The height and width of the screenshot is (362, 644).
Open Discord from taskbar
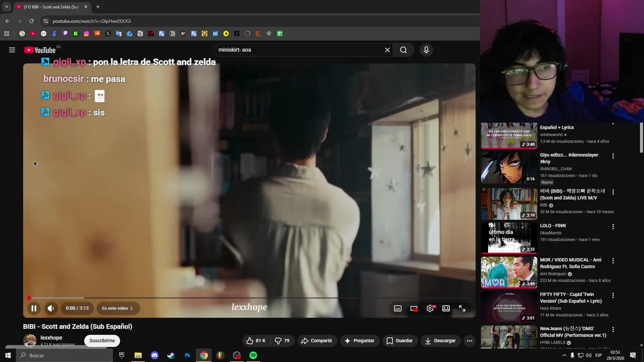pos(154,355)
